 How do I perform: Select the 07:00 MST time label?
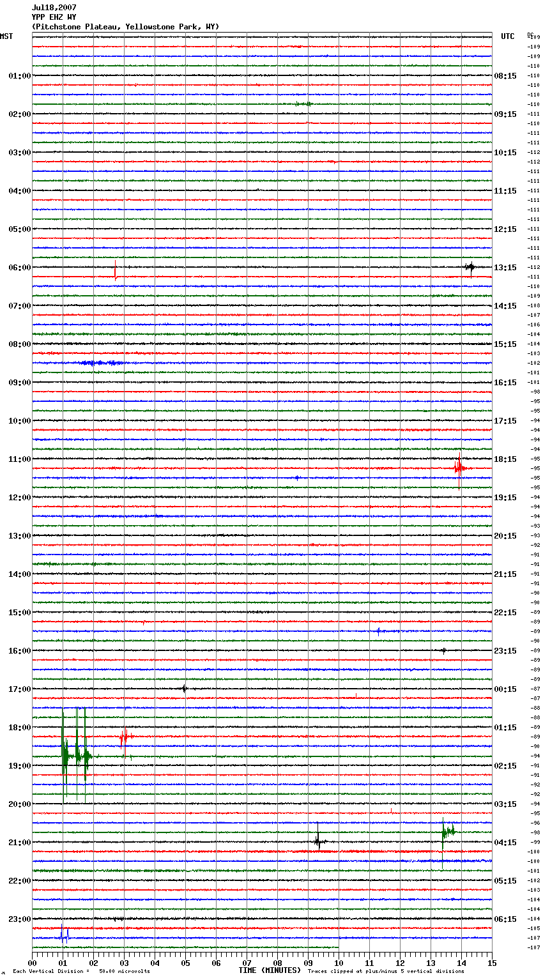[20, 306]
